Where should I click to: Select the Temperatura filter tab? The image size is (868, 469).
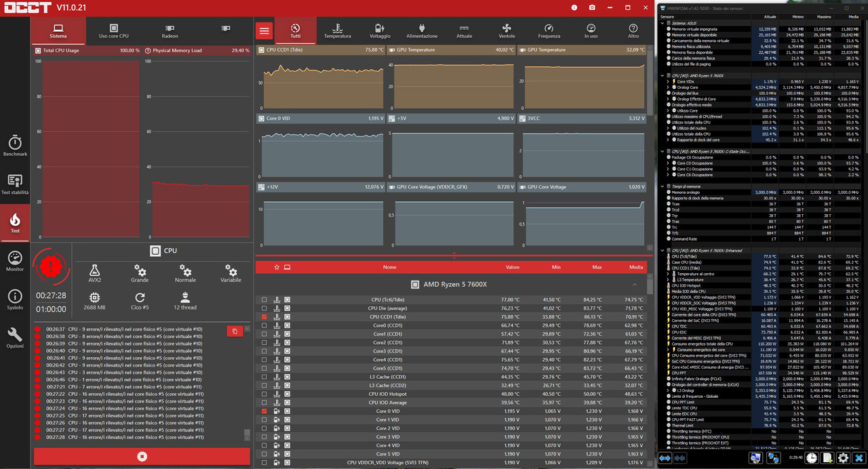pyautogui.click(x=337, y=31)
